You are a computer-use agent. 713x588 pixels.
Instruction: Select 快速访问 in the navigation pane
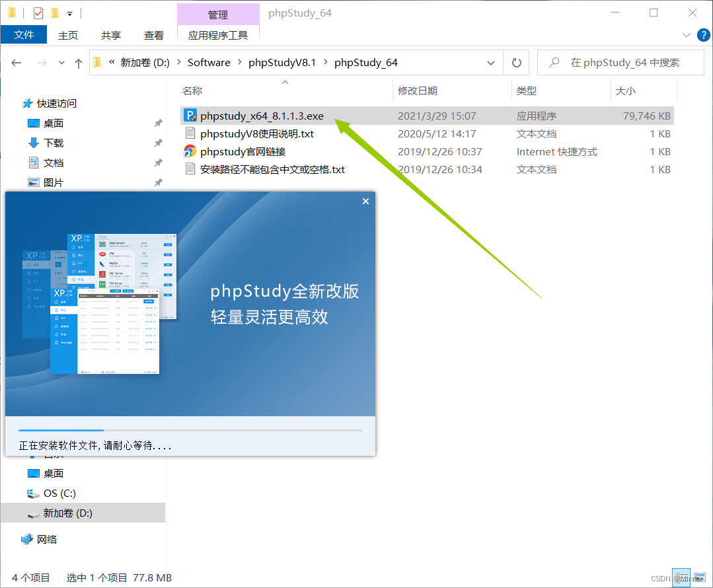click(56, 104)
